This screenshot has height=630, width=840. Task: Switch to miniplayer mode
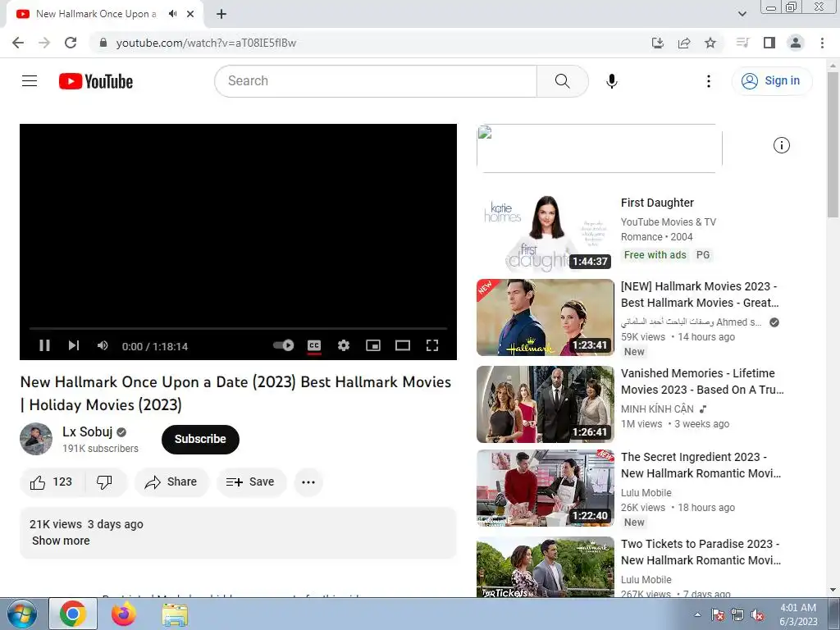[x=373, y=345]
